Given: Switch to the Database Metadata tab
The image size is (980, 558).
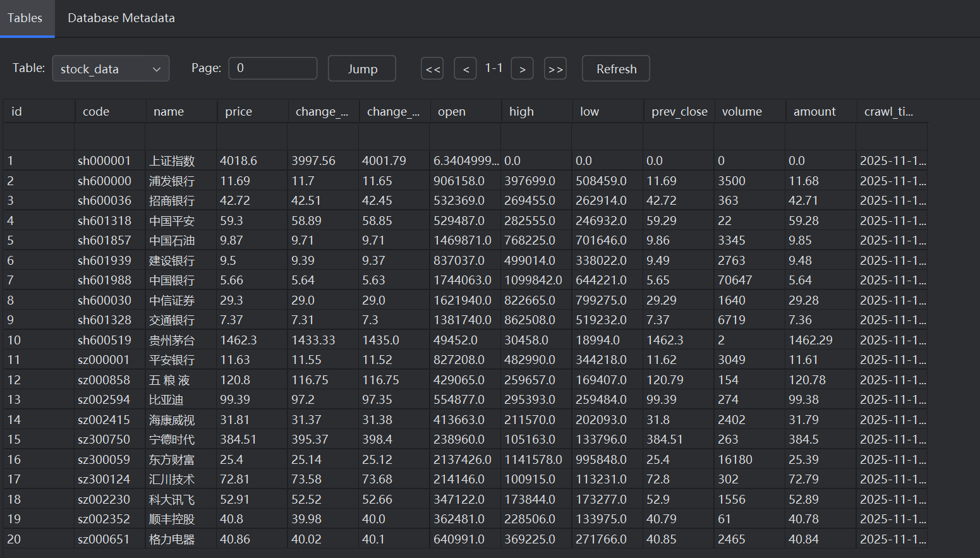Looking at the screenshot, I should pyautogui.click(x=121, y=18).
